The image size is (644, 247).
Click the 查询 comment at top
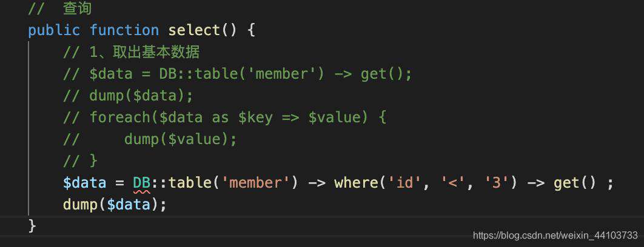tap(60, 9)
